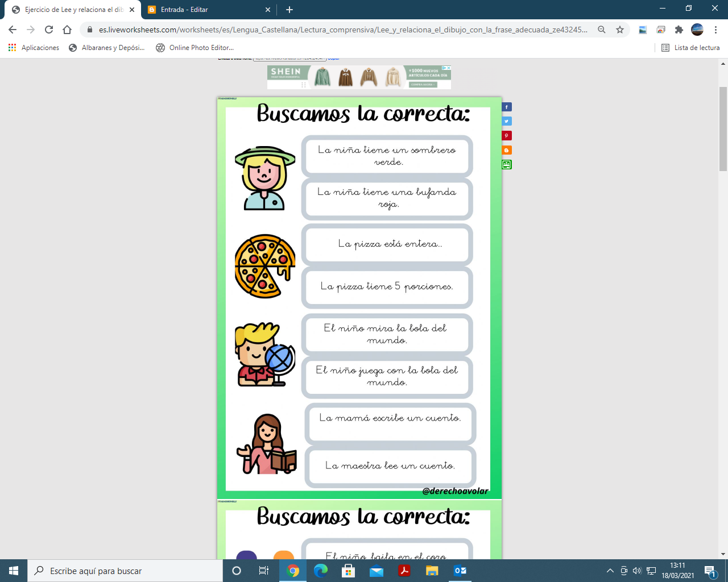This screenshot has height=582, width=728.
Task: Click the girl with green hat picture
Action: [x=265, y=178]
